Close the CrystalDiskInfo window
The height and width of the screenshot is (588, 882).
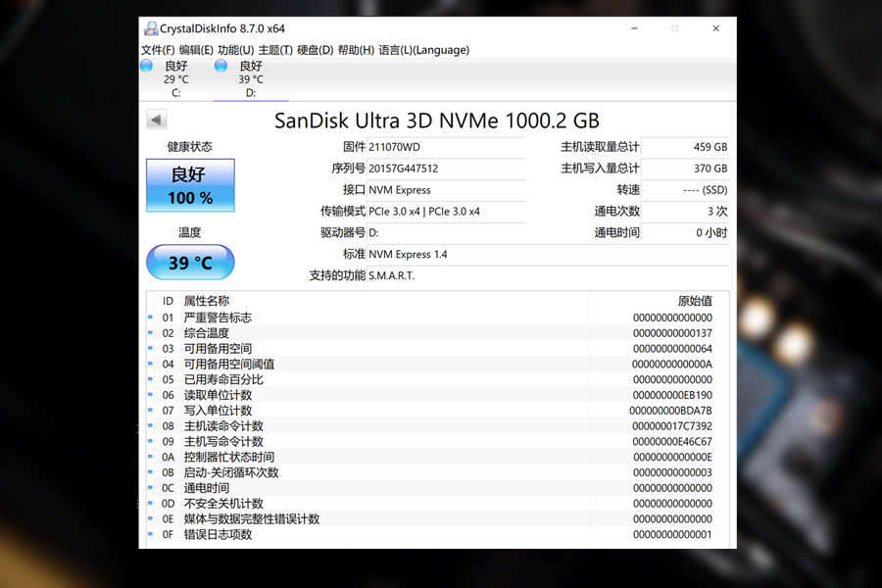click(715, 28)
